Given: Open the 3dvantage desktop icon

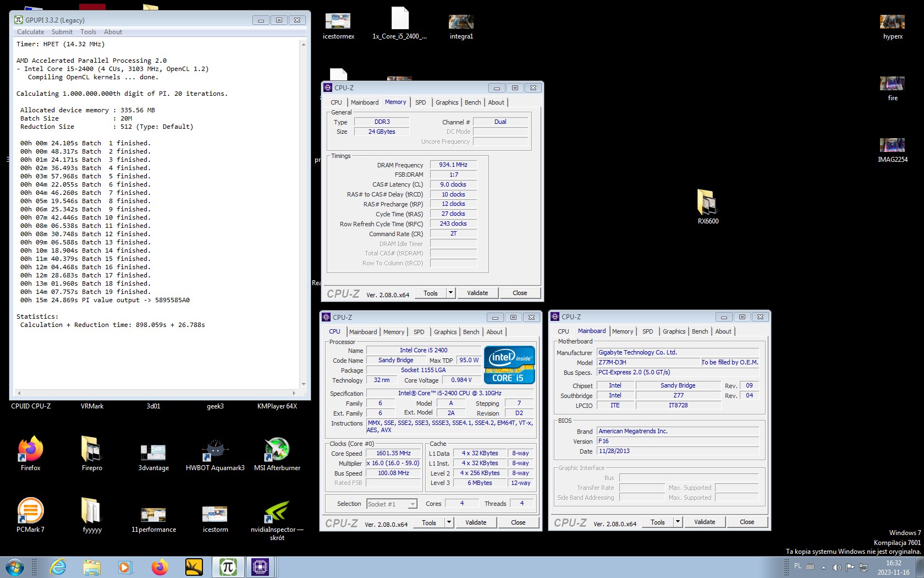Looking at the screenshot, I should point(153,452).
